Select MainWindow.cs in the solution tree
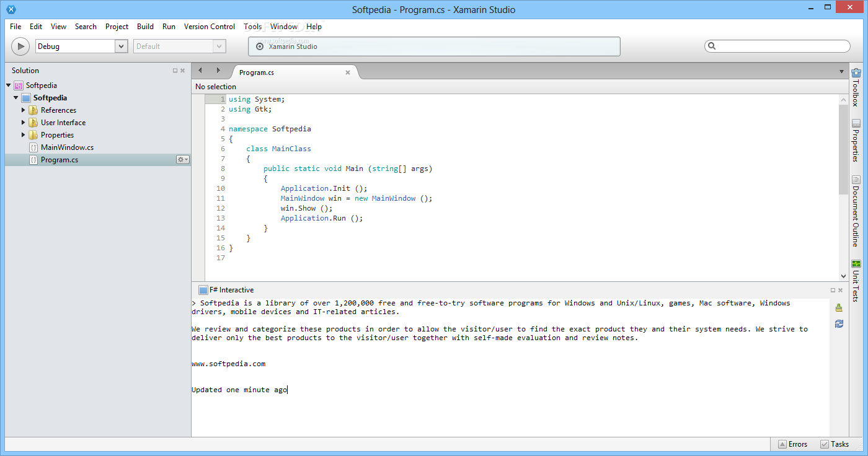 67,147
